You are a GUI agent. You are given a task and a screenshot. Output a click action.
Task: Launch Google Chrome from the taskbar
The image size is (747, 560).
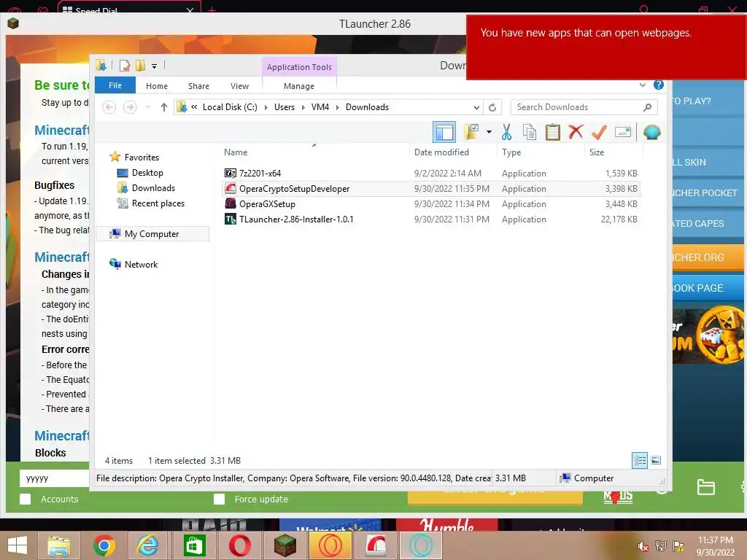click(104, 545)
